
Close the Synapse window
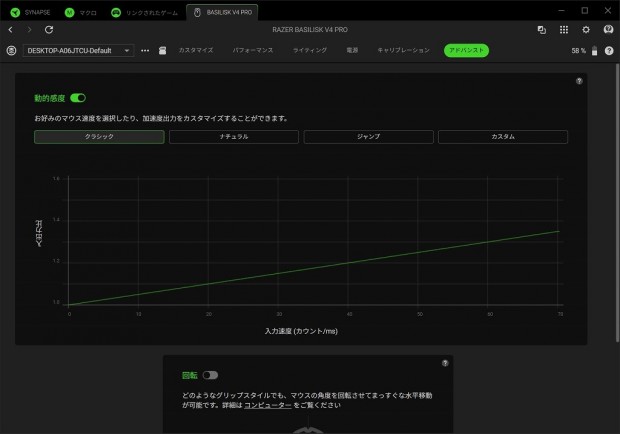click(x=608, y=11)
